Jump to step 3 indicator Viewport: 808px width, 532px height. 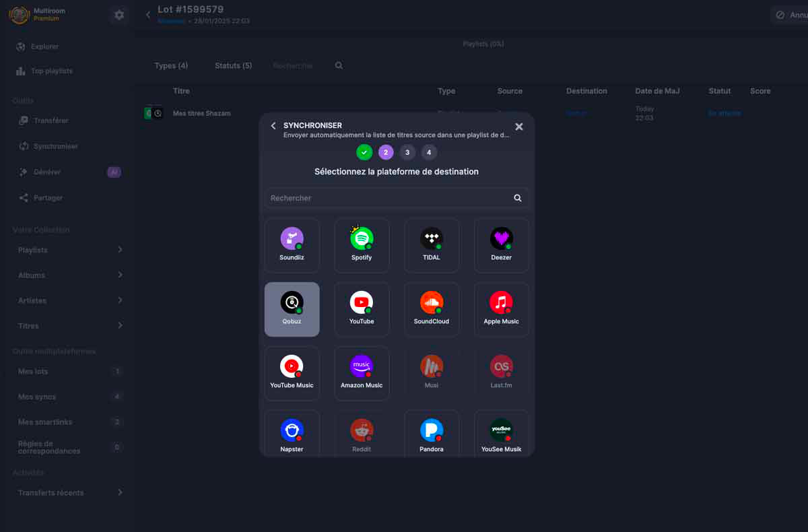(x=407, y=152)
